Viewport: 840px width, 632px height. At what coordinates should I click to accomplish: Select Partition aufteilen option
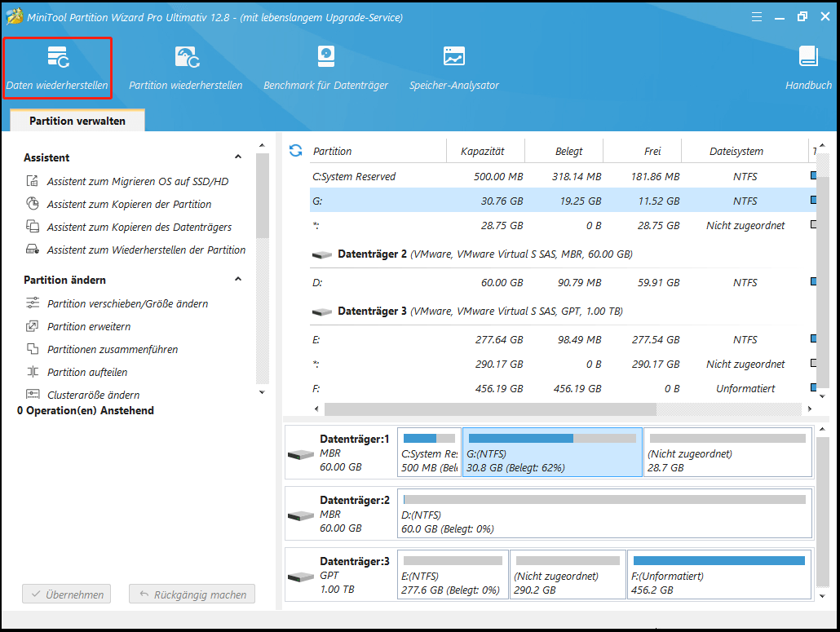tap(87, 372)
